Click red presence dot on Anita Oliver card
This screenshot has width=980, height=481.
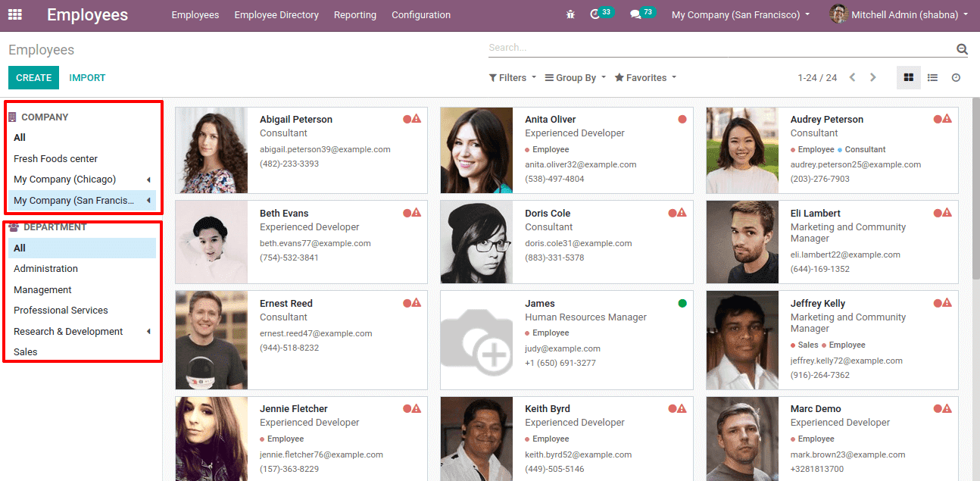682,119
